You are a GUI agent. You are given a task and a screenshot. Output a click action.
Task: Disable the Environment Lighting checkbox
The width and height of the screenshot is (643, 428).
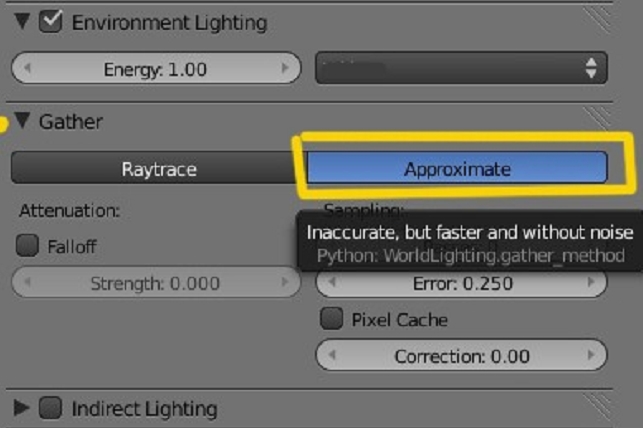pos(51,21)
